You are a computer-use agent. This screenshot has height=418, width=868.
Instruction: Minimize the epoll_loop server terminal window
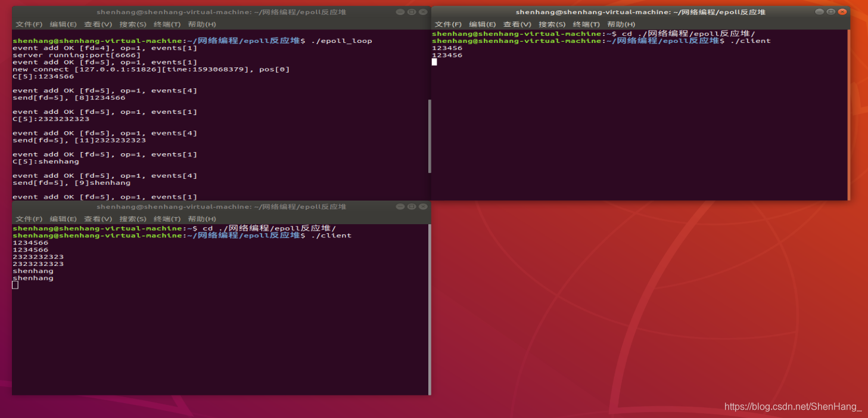400,12
